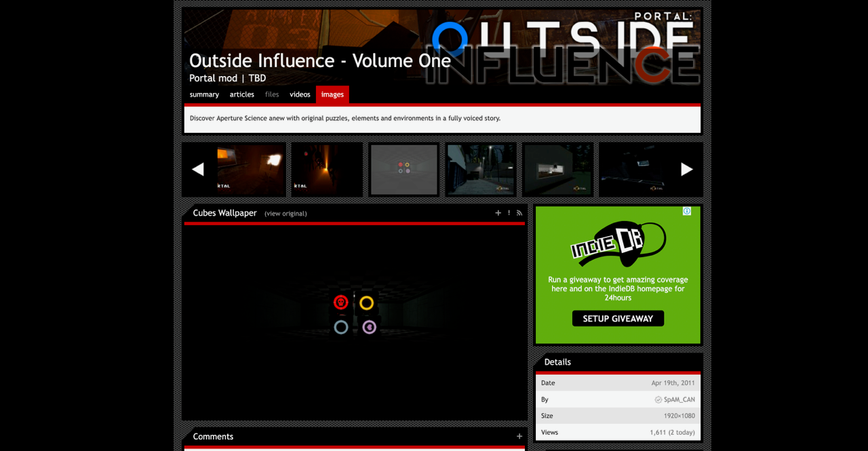Image resolution: width=868 pixels, height=451 pixels.
Task: Select the second thumbnail in the carousel
Action: pos(326,169)
